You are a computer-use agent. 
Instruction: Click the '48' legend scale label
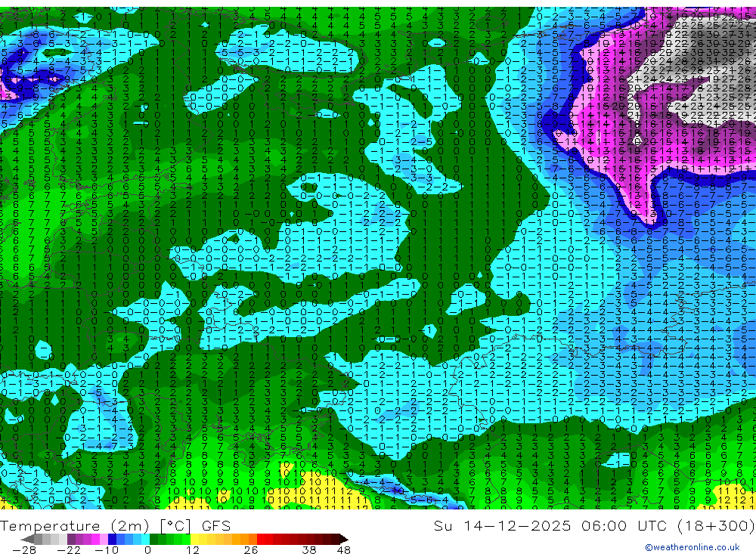[x=344, y=550]
